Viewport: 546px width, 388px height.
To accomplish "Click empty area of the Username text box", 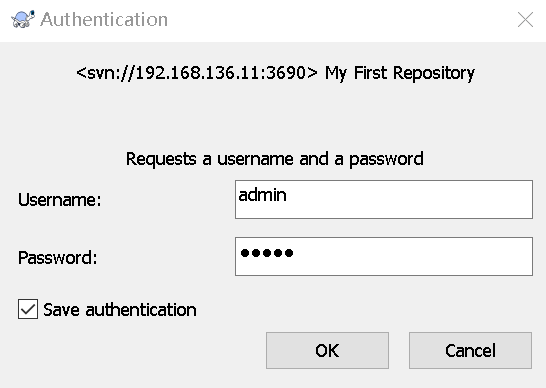I will point(409,199).
